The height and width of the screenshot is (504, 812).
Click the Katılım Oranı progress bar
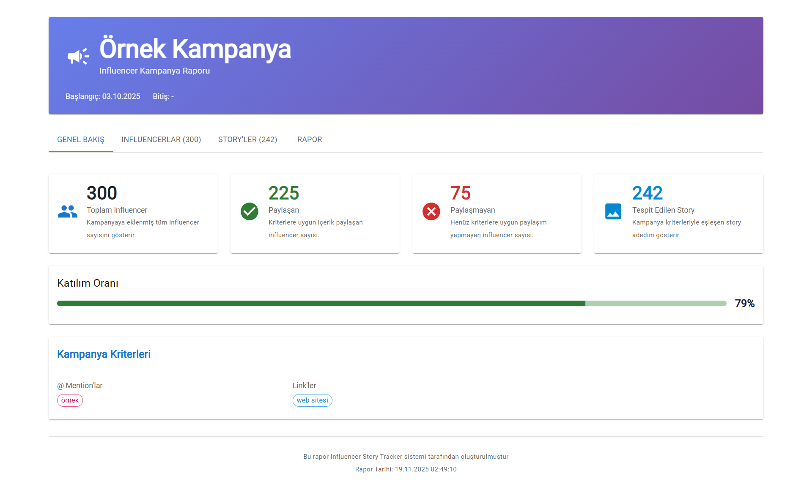(x=391, y=303)
